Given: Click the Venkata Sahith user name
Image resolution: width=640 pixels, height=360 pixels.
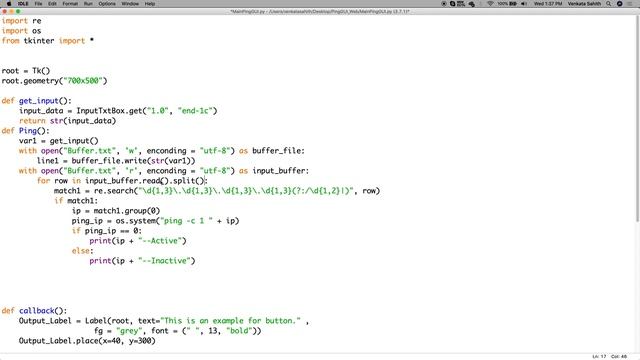Looking at the screenshot, I should pos(584,4).
